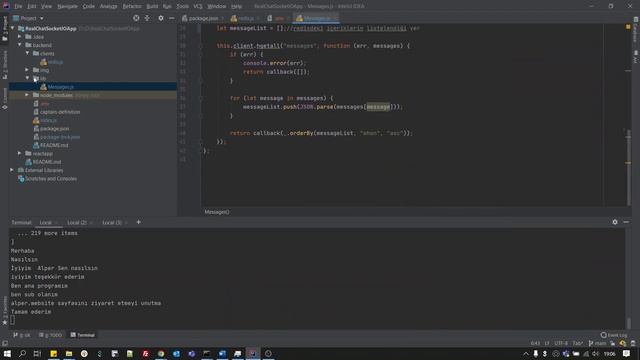Open the Navigate menu
This screenshot has height=360, width=640.
pyautogui.click(x=67, y=6)
